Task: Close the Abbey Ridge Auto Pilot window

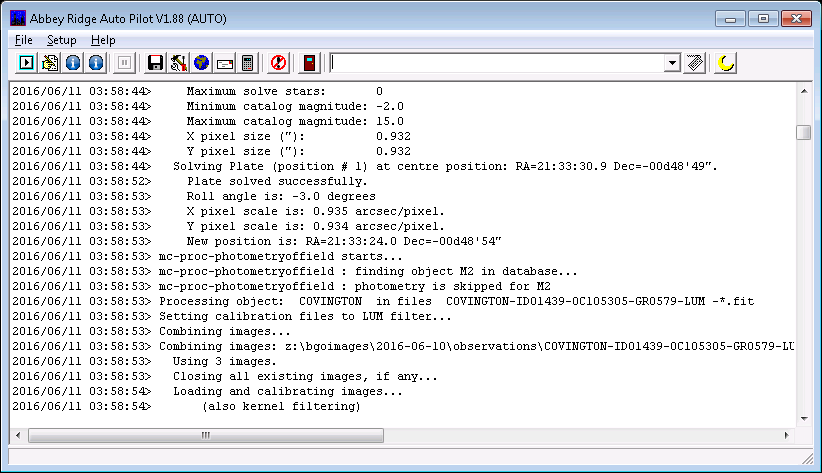Action: pyautogui.click(x=796, y=19)
